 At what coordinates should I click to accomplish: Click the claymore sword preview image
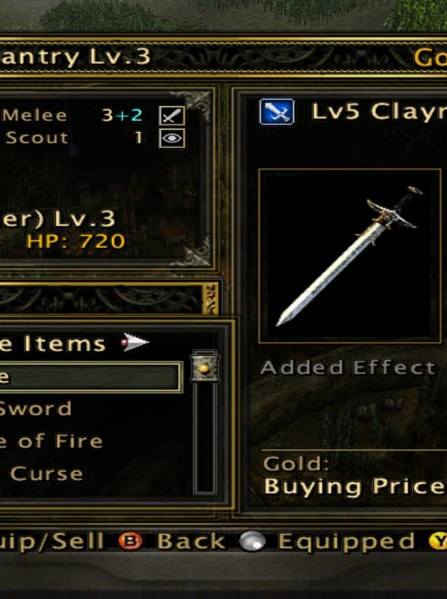pos(350,256)
